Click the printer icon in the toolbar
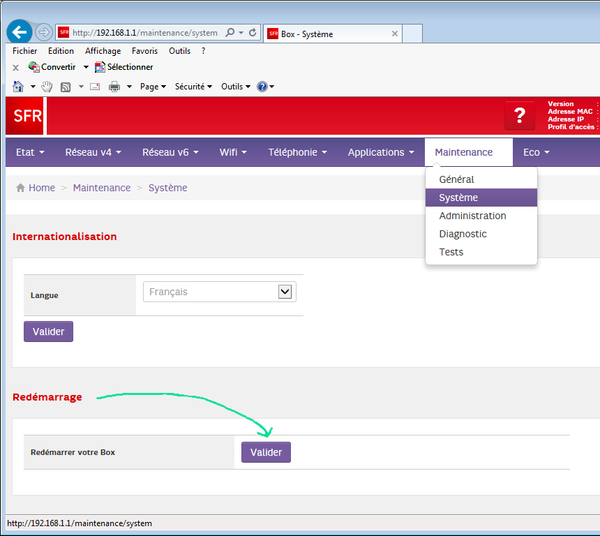The width and height of the screenshot is (600, 536). click(114, 87)
